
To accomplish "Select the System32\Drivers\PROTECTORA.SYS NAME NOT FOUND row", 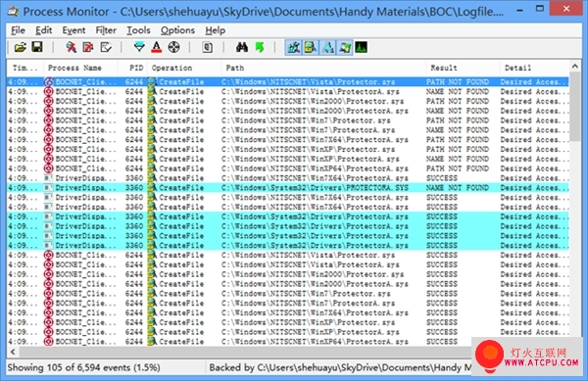I will (288, 188).
